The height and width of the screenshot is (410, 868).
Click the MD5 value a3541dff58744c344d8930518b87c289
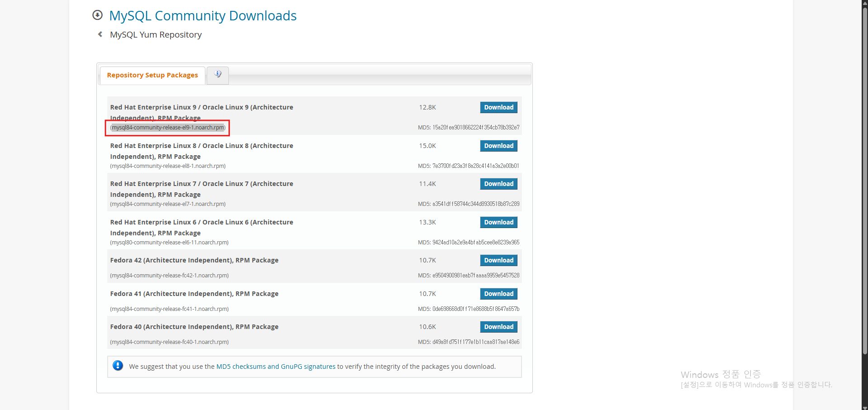476,204
